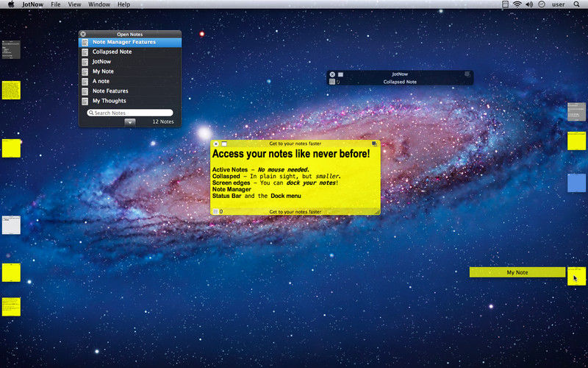Open the blue docked note thumbnail
The image size is (588, 368).
pyautogui.click(x=576, y=183)
